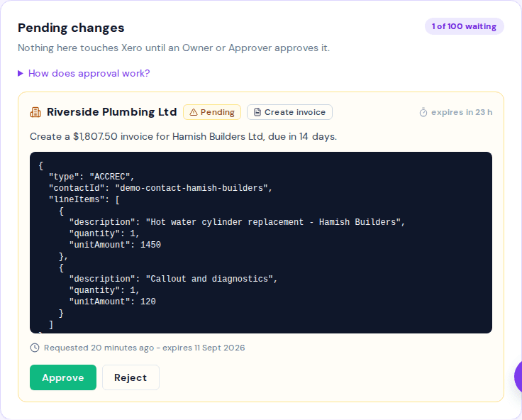Click the 'Nothing here touches Xero' subtitle
This screenshot has width=522, height=420.
coord(174,48)
